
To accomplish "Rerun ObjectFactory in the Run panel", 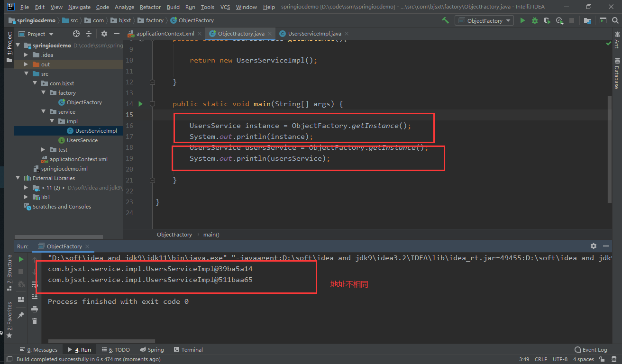I will pyautogui.click(x=21, y=259).
